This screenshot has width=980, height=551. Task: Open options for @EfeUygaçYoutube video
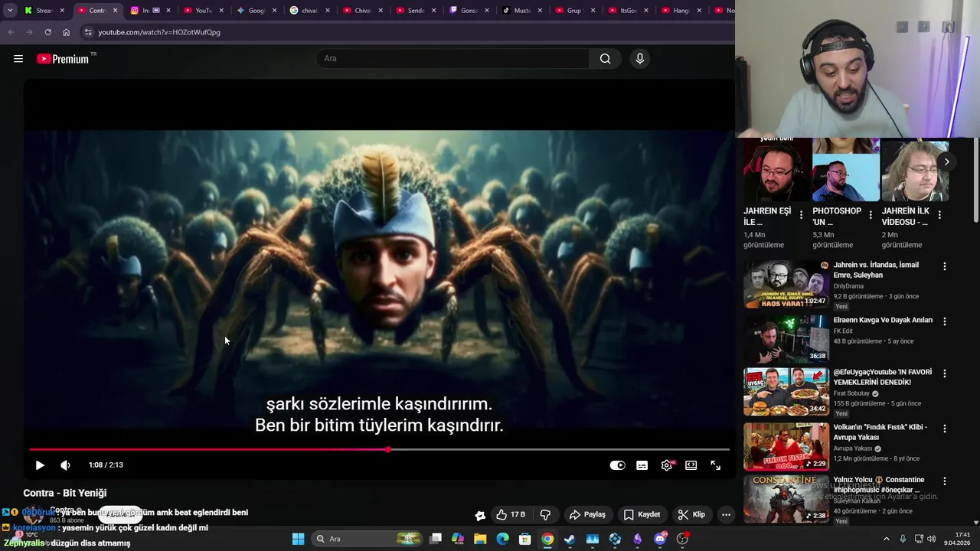[944, 373]
